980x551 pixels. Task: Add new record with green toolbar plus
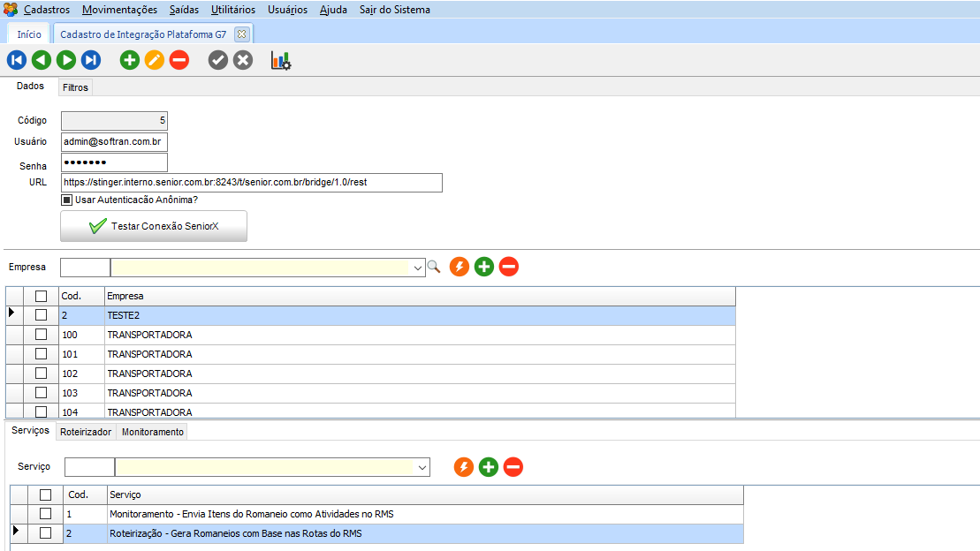pyautogui.click(x=129, y=60)
